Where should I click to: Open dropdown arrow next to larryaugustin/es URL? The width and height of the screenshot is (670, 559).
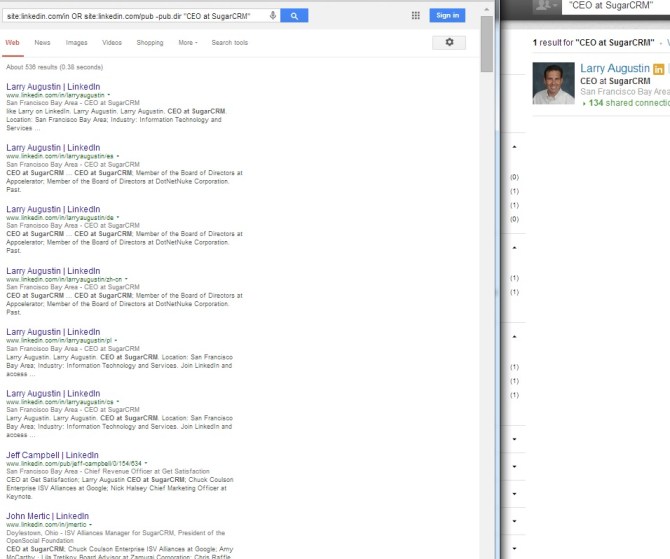pos(118,156)
